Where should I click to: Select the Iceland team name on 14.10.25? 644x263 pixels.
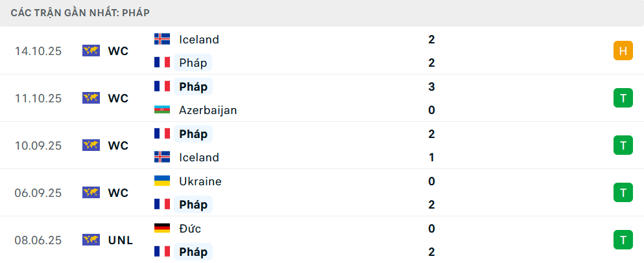[198, 39]
